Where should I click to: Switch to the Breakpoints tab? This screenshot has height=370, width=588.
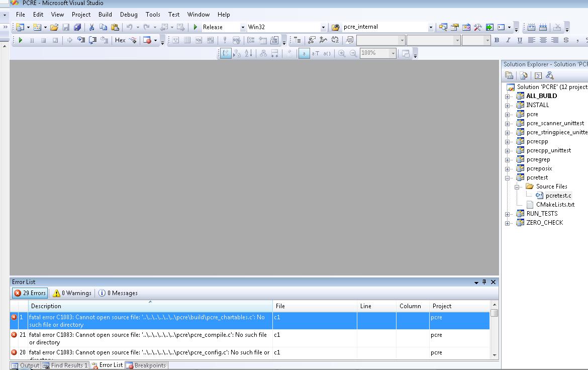click(146, 365)
